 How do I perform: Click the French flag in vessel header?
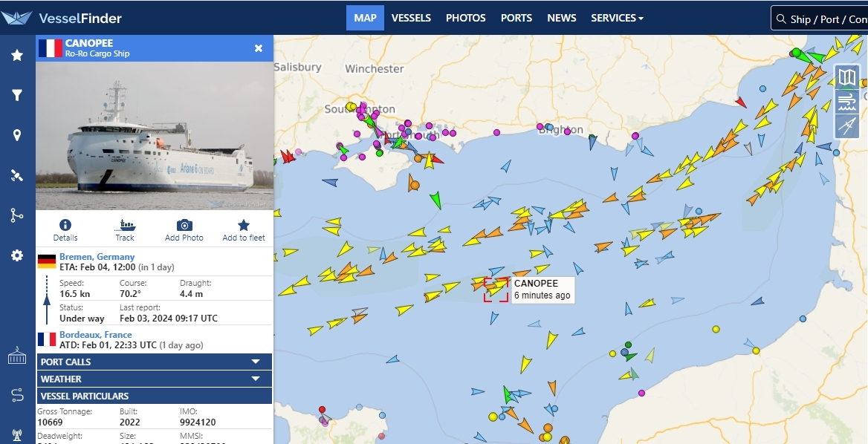[50, 48]
